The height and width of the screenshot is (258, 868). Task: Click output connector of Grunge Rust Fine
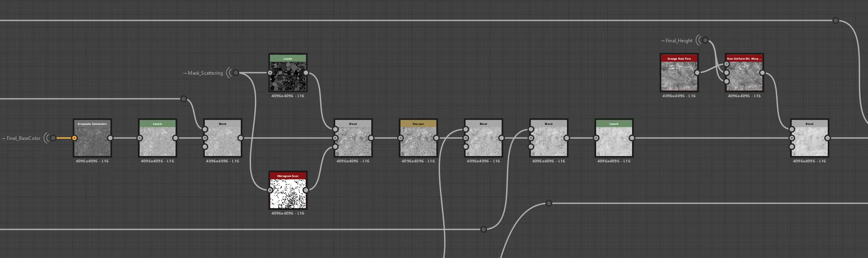pyautogui.click(x=697, y=73)
